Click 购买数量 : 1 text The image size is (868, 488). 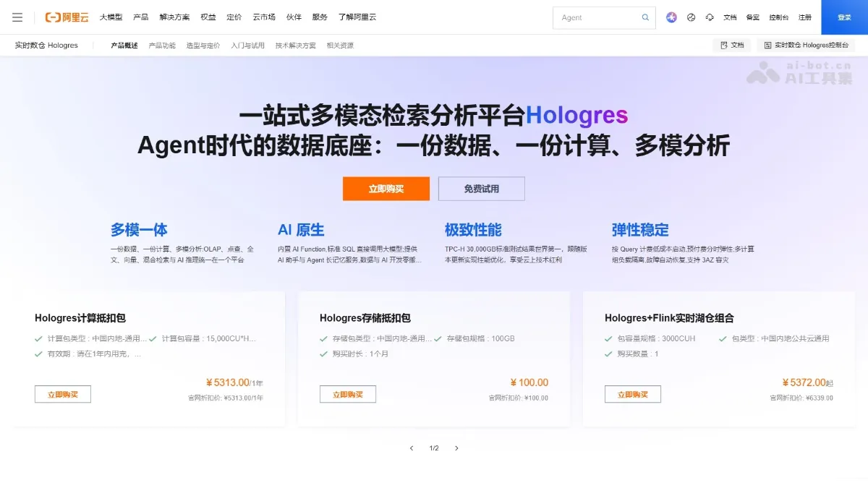[x=638, y=354]
